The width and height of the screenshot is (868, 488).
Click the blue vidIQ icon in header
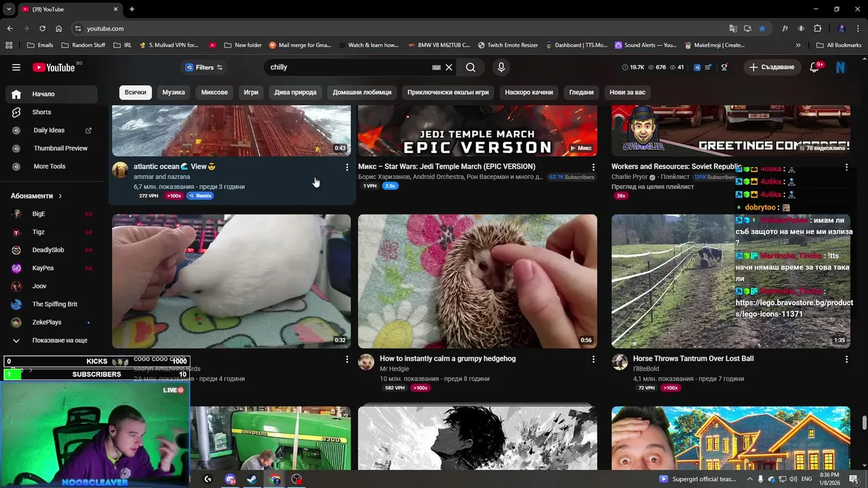(696, 67)
